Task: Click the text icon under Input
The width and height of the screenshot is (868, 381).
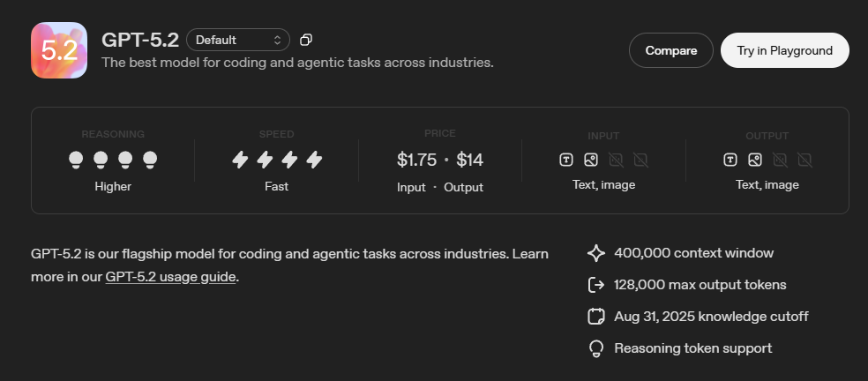Action: 566,160
